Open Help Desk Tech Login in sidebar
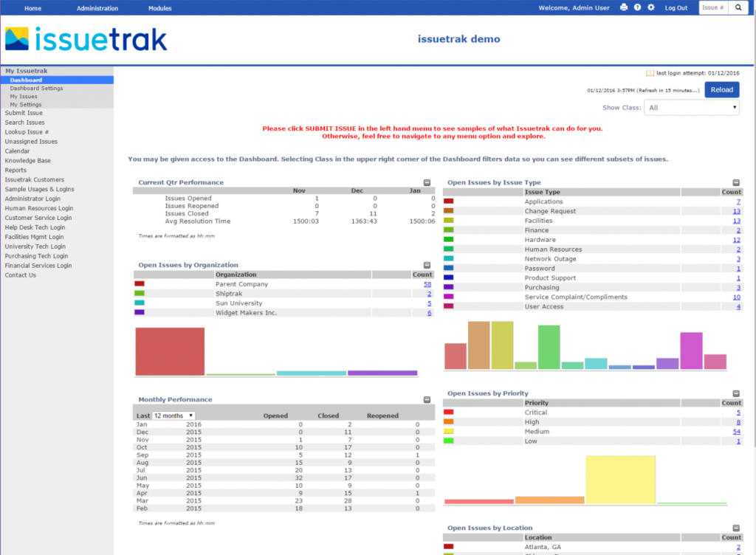The width and height of the screenshot is (756, 555). tap(35, 228)
